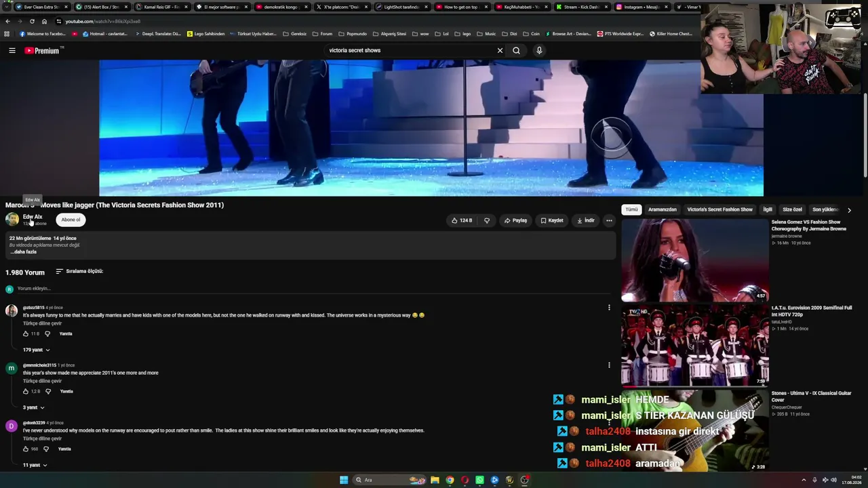This screenshot has width=868, height=488.
Task: Start voice search with the microphone
Action: (539, 50)
